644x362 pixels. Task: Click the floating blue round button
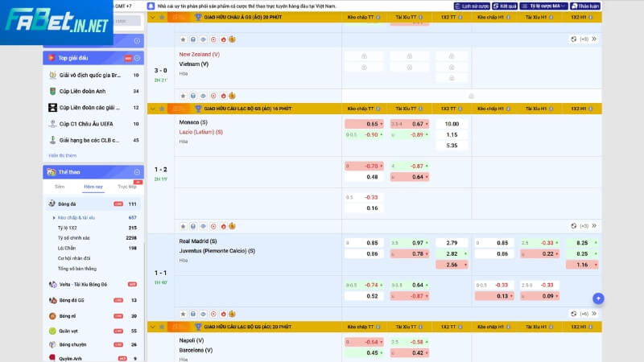click(598, 298)
